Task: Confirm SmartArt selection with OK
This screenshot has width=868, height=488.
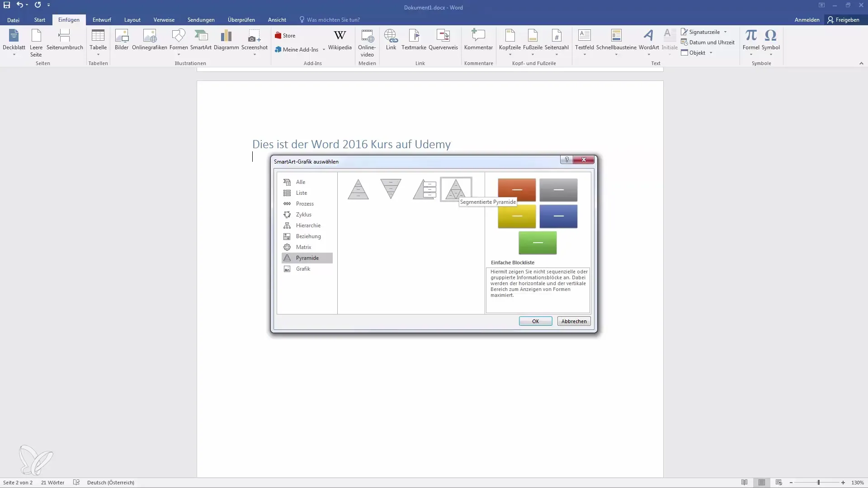Action: tap(535, 321)
